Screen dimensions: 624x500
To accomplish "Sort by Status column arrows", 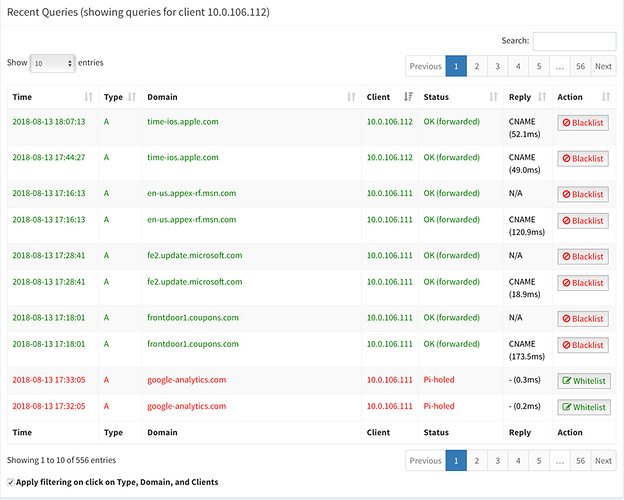I will [493, 97].
